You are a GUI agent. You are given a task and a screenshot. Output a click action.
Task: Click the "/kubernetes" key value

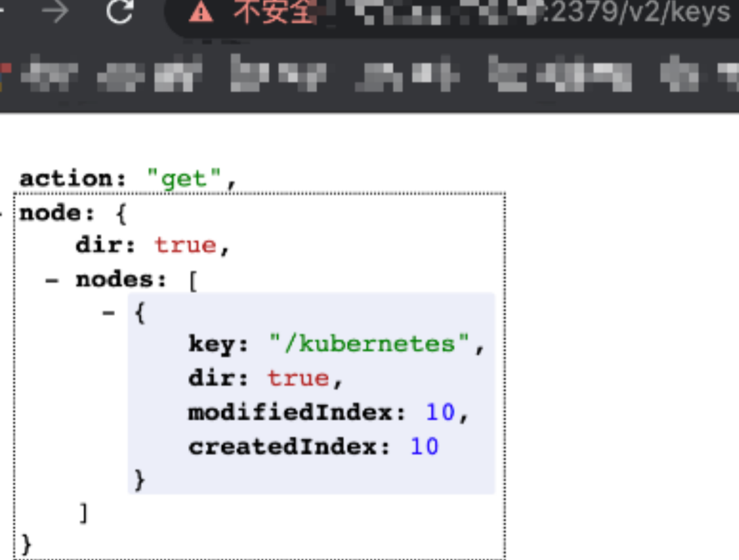[x=369, y=344]
